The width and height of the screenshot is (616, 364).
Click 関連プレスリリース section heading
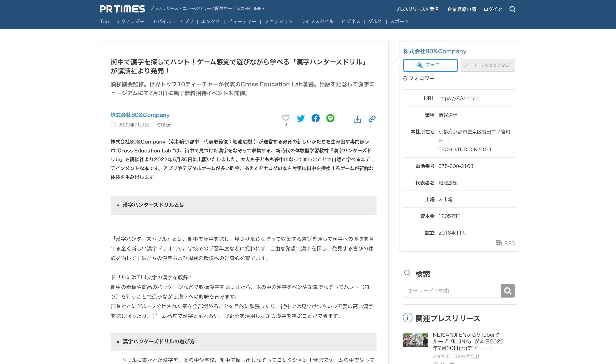pyautogui.click(x=448, y=318)
